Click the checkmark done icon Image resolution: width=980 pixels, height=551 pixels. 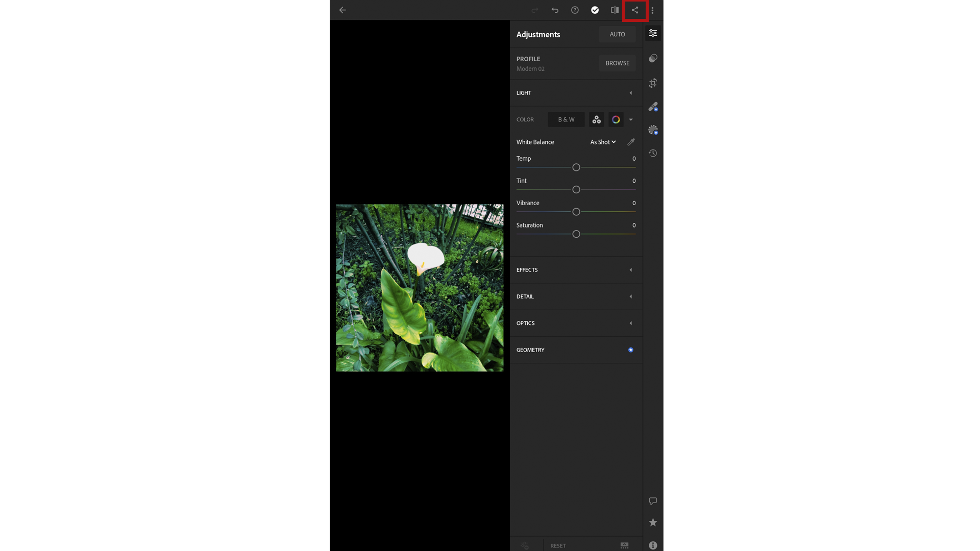pyautogui.click(x=595, y=10)
